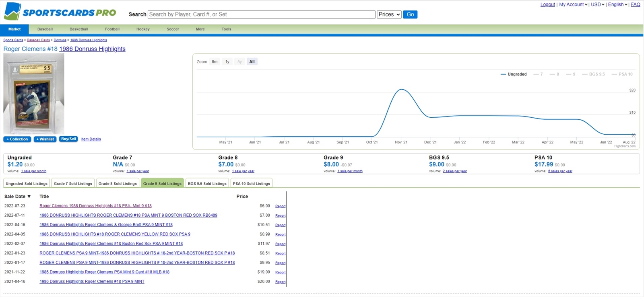
Task: Open the YELLOW RED SOX PSA 9 listing
Action: click(115, 234)
